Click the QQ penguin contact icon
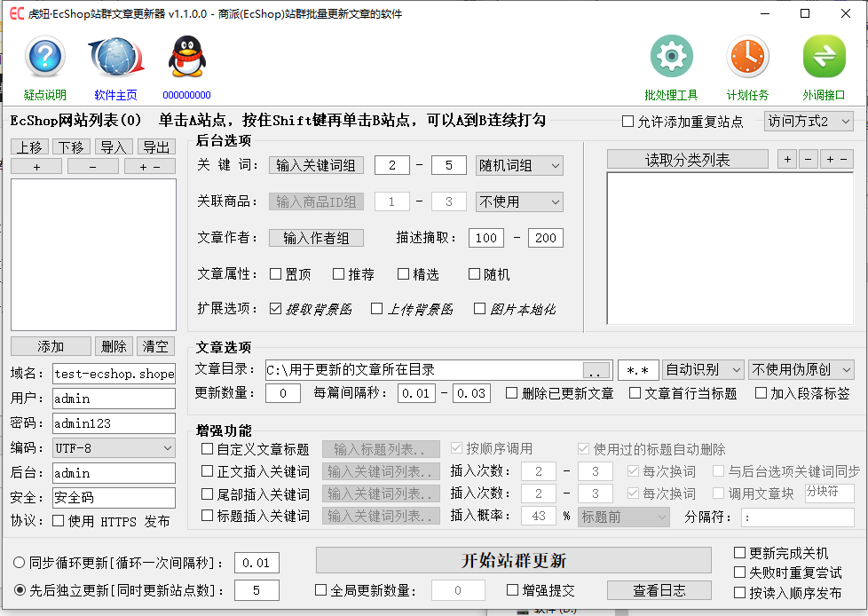This screenshot has width=868, height=616. (187, 56)
